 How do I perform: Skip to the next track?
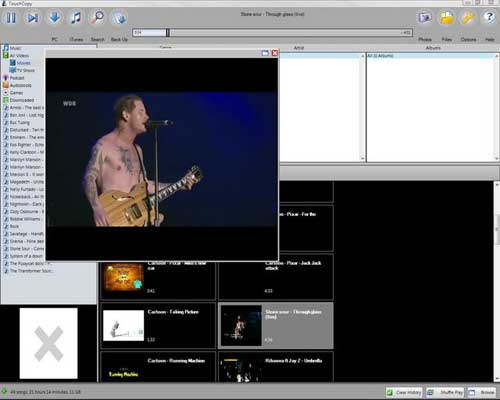pyautogui.click(x=33, y=17)
